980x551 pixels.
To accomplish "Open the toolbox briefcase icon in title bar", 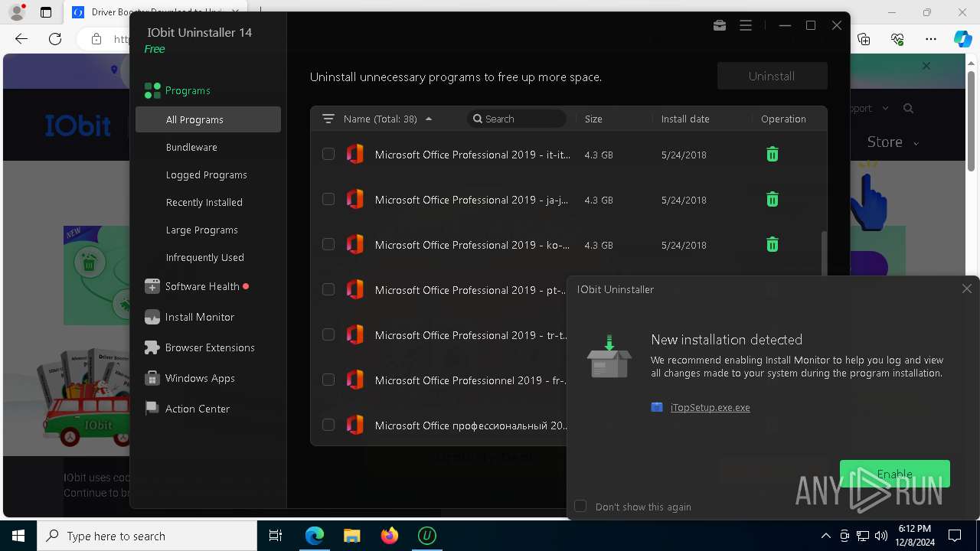I will point(720,25).
